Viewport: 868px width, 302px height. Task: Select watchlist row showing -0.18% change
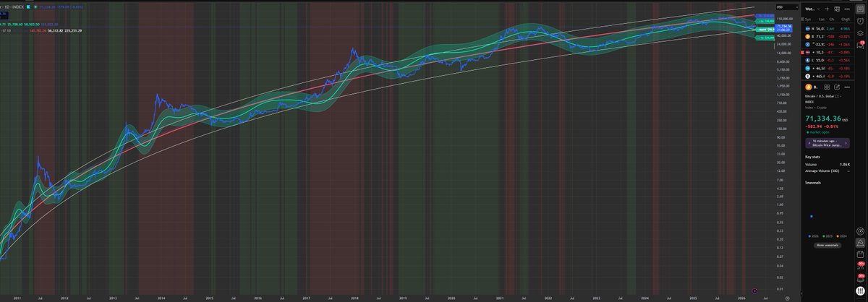point(827,68)
